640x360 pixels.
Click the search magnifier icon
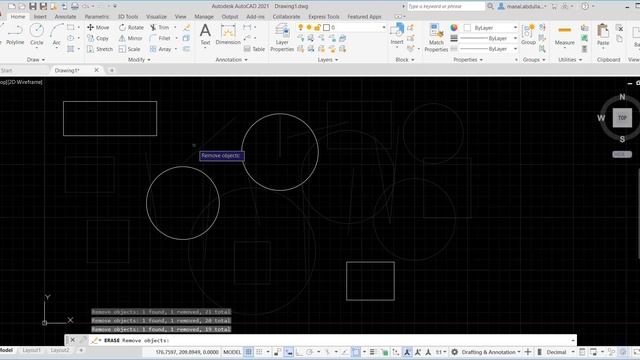click(490, 6)
